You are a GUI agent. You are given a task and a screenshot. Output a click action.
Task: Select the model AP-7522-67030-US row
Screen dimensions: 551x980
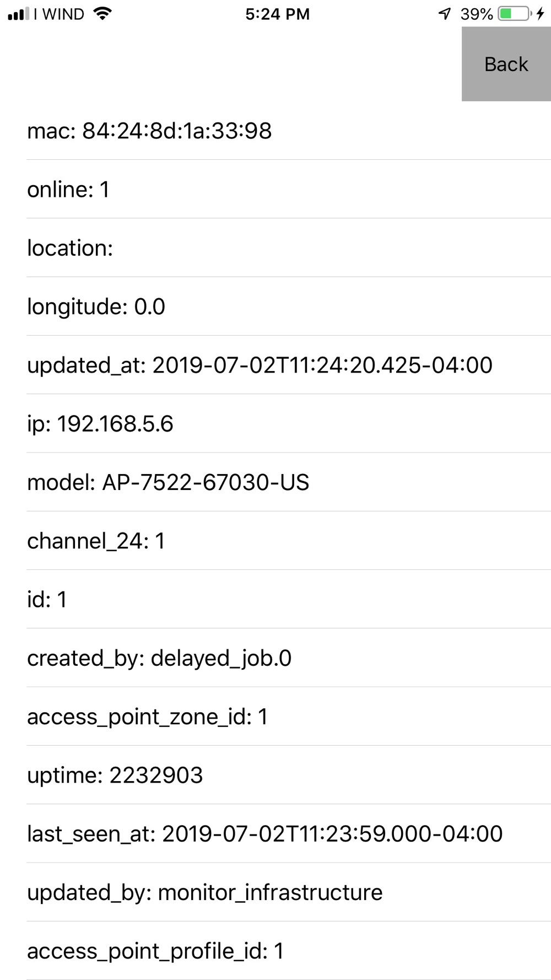click(x=289, y=482)
